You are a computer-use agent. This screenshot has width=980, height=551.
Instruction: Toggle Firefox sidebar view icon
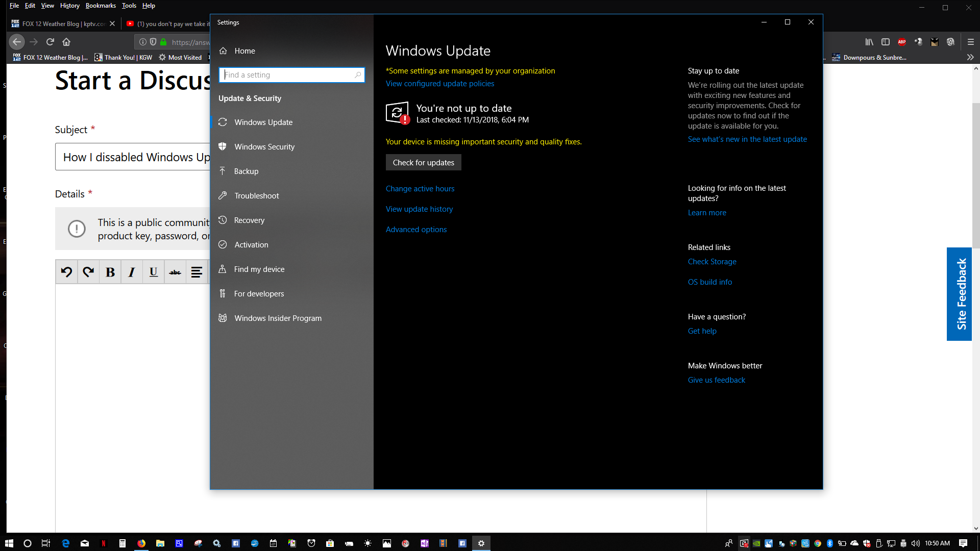coord(886,42)
